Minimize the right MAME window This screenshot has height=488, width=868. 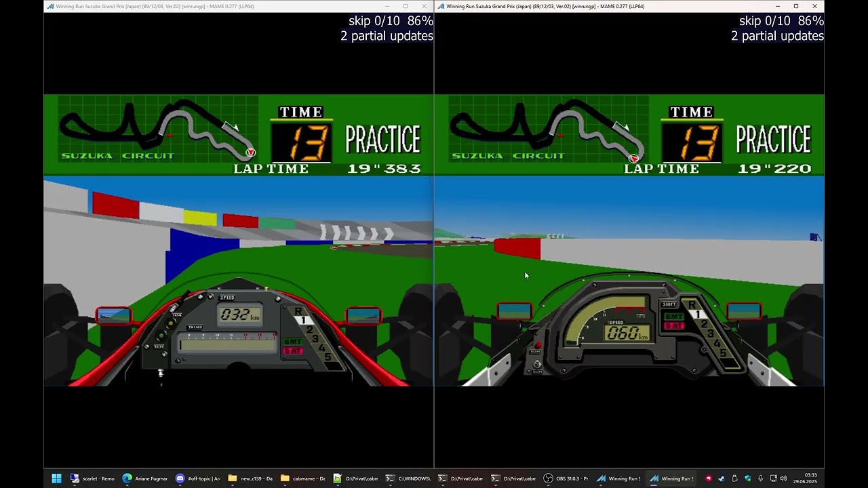click(777, 6)
